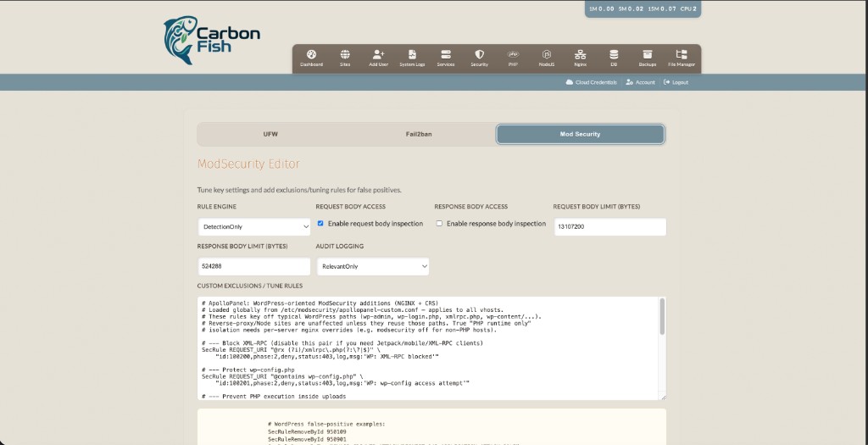This screenshot has height=445, width=868.
Task: Disable request body inspection checkbox
Action: click(320, 224)
